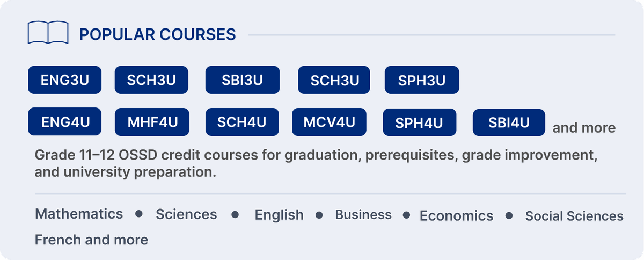Open the Social Sciences subject
This screenshot has width=644, height=260.
pos(574,216)
